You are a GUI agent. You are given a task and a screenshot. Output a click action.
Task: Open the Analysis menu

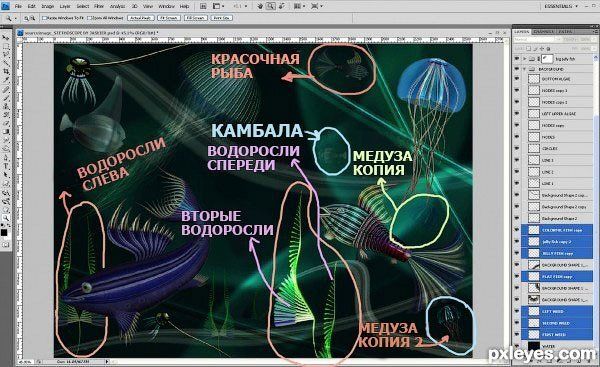coord(117,7)
